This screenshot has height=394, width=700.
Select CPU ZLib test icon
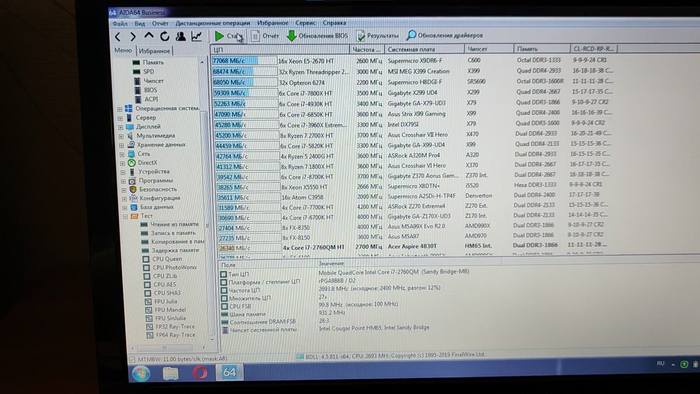[x=147, y=276]
